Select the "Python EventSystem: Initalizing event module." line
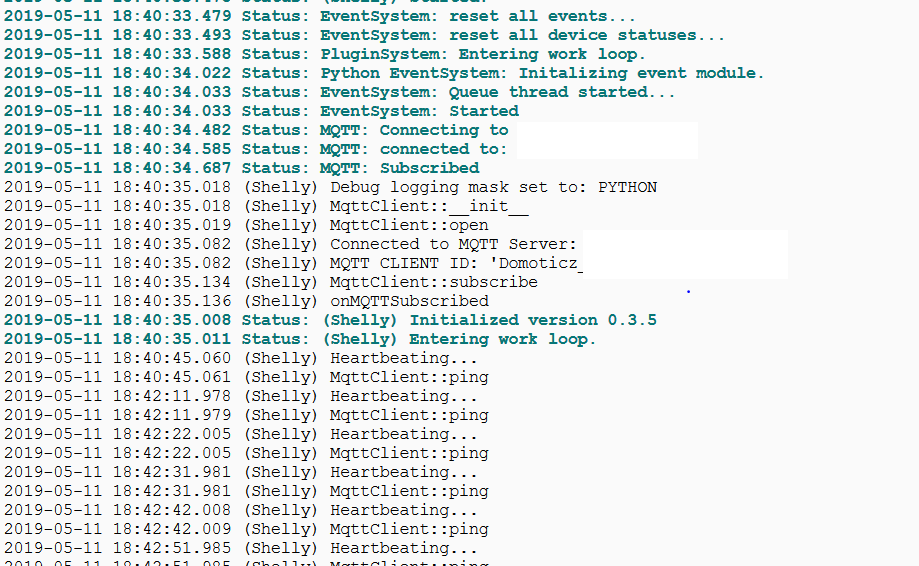 click(384, 73)
